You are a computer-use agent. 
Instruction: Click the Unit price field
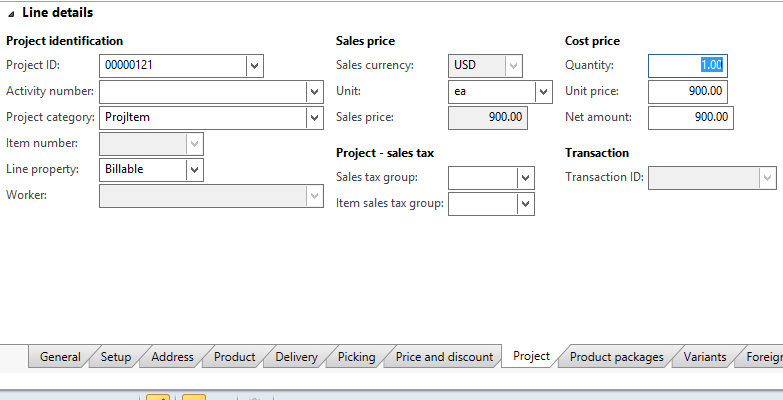[689, 92]
